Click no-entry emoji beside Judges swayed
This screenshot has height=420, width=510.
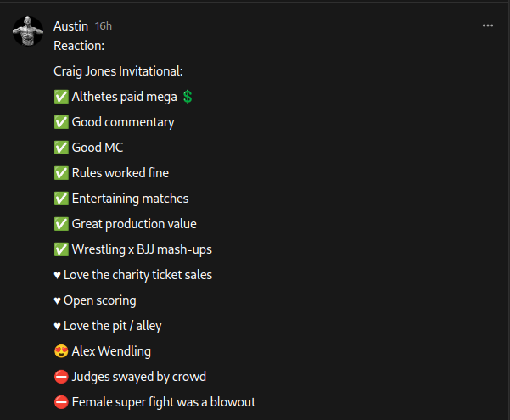(61, 377)
